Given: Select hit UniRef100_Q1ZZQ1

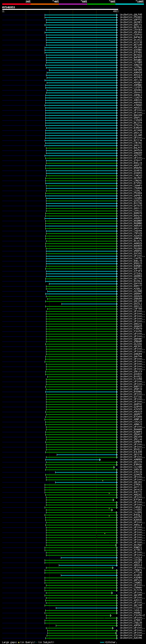Looking at the screenshot, I should [x=131, y=344].
